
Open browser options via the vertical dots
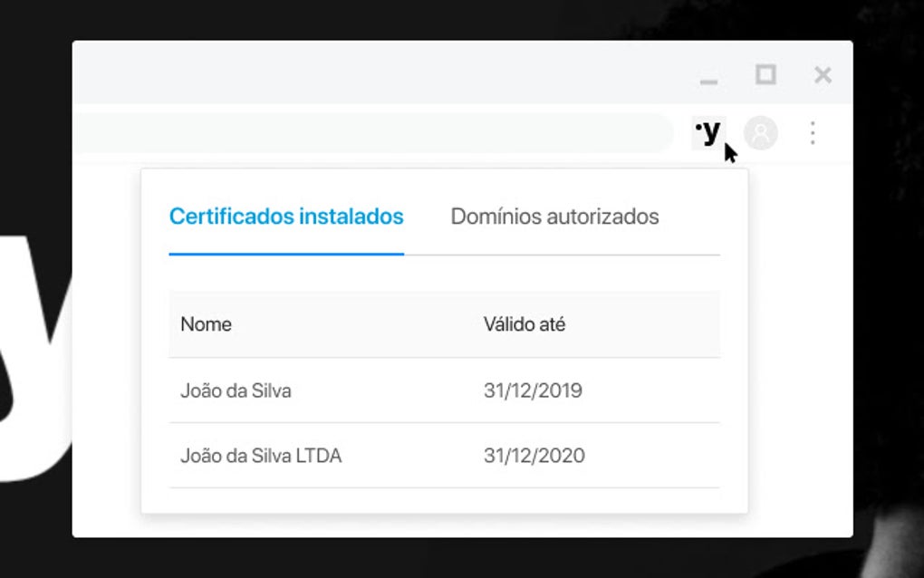click(813, 133)
